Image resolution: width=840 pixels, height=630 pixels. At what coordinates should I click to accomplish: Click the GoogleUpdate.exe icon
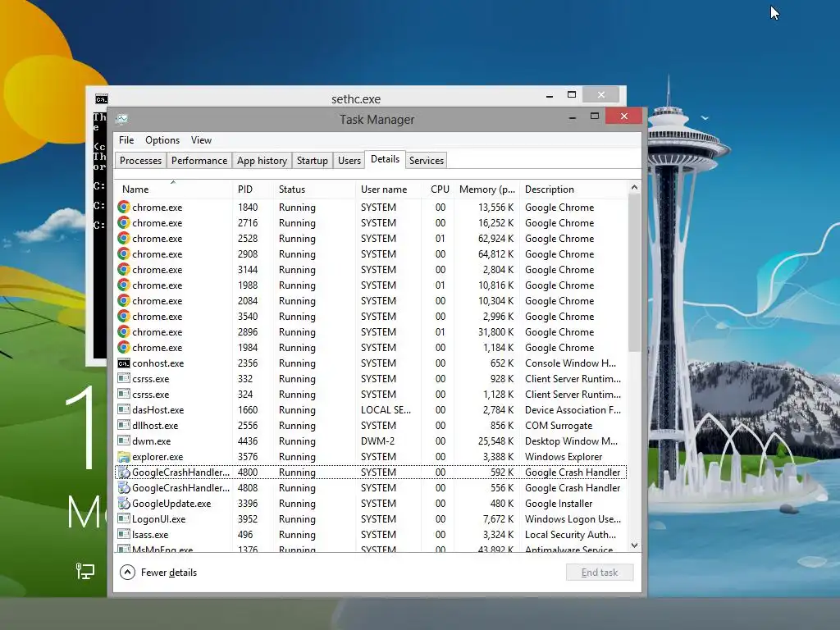coord(124,503)
